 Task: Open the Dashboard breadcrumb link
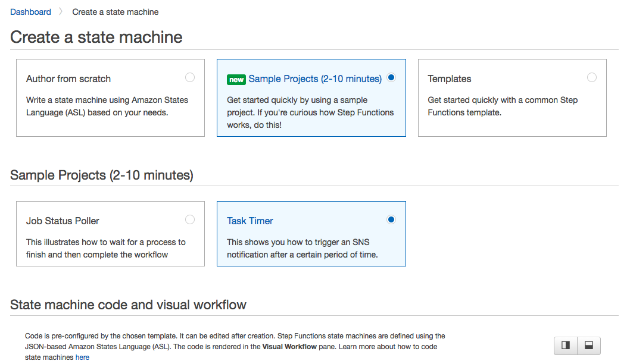pyautogui.click(x=30, y=11)
